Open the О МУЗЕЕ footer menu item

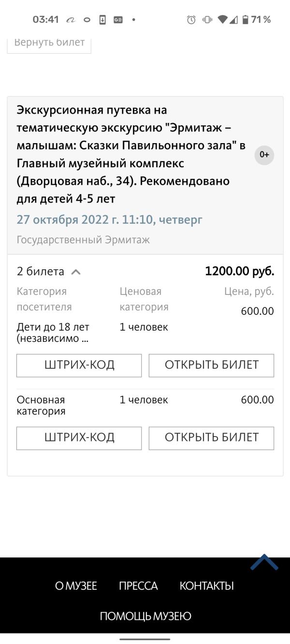[x=76, y=586]
